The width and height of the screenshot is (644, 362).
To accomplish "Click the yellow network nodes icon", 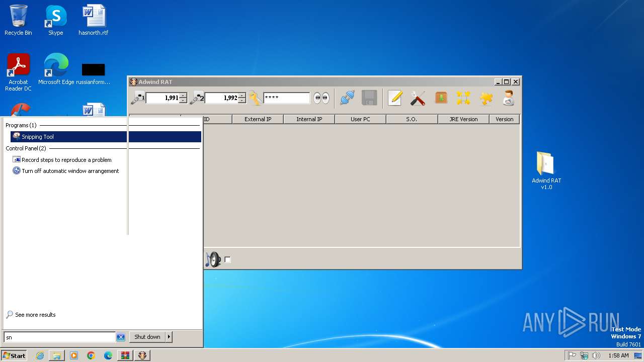I will 463,98.
